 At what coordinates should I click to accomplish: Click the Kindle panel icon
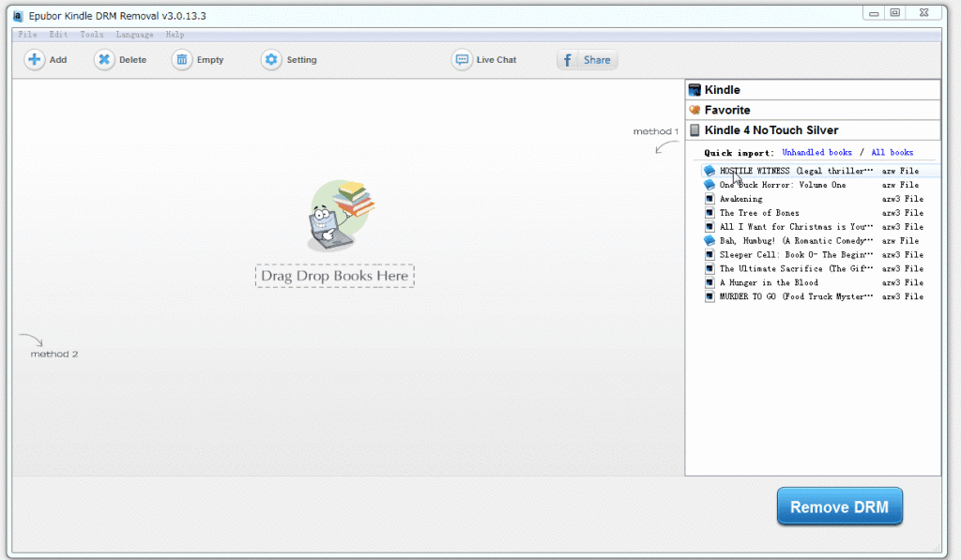(x=694, y=90)
